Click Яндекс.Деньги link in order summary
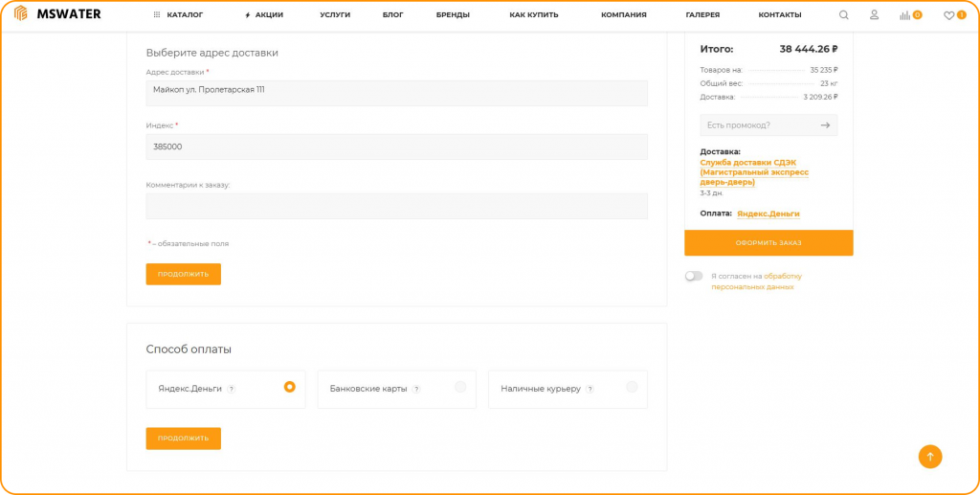 tap(768, 214)
